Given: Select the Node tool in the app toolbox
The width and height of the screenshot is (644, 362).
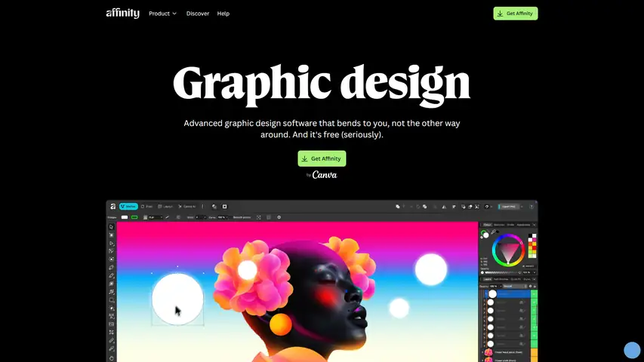Looking at the screenshot, I should point(111,243).
